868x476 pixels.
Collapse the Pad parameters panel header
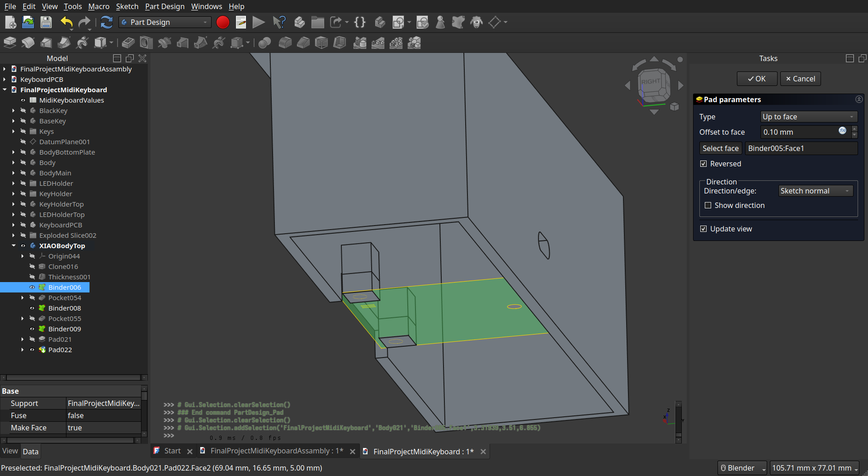[x=859, y=99]
